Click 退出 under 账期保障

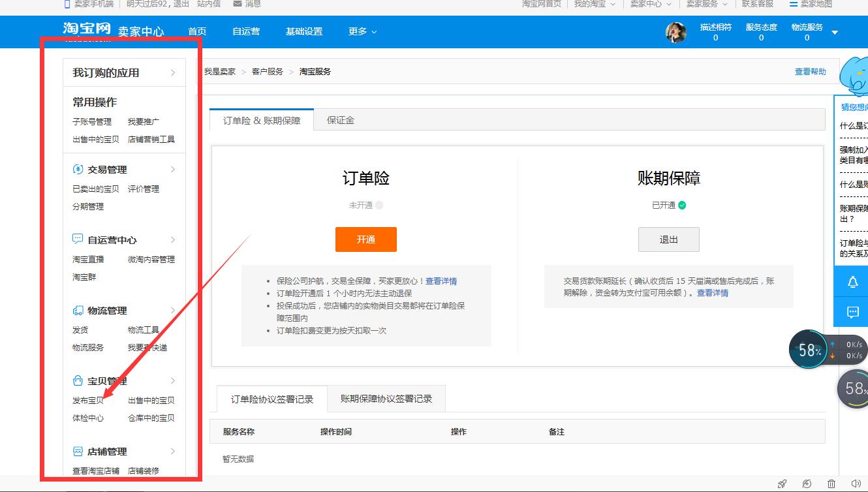[668, 239]
